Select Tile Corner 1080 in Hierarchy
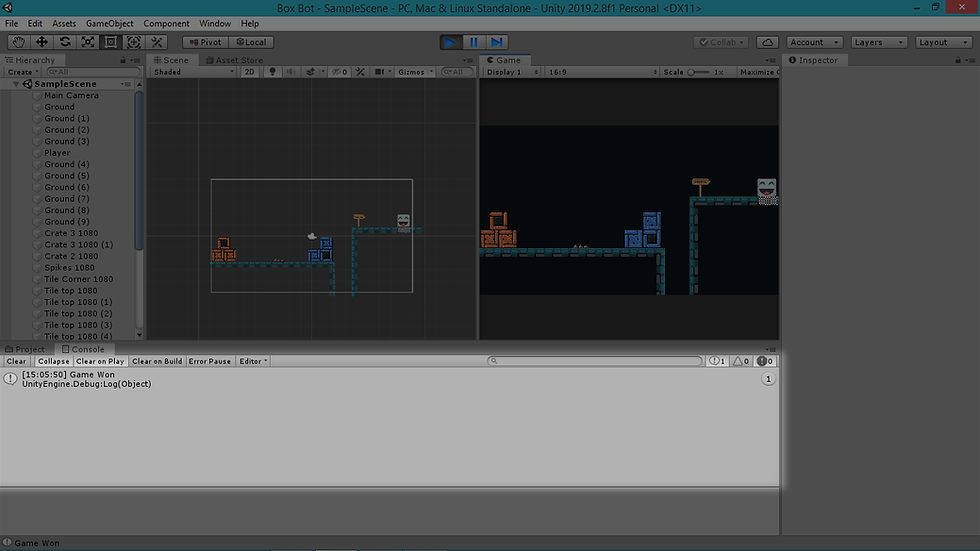The height and width of the screenshot is (551, 980). click(x=78, y=279)
